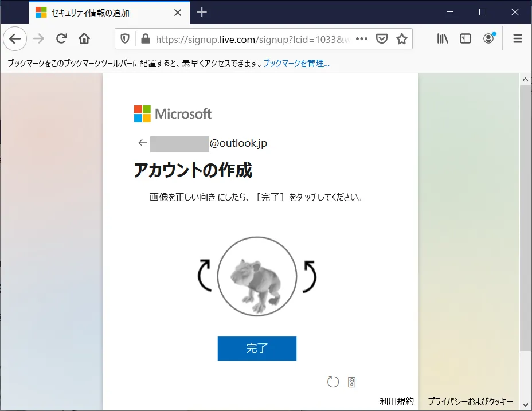Viewport: 532px width, 411px height.
Task: Select the セキュリティ情報の追加 tab
Action: point(109,13)
